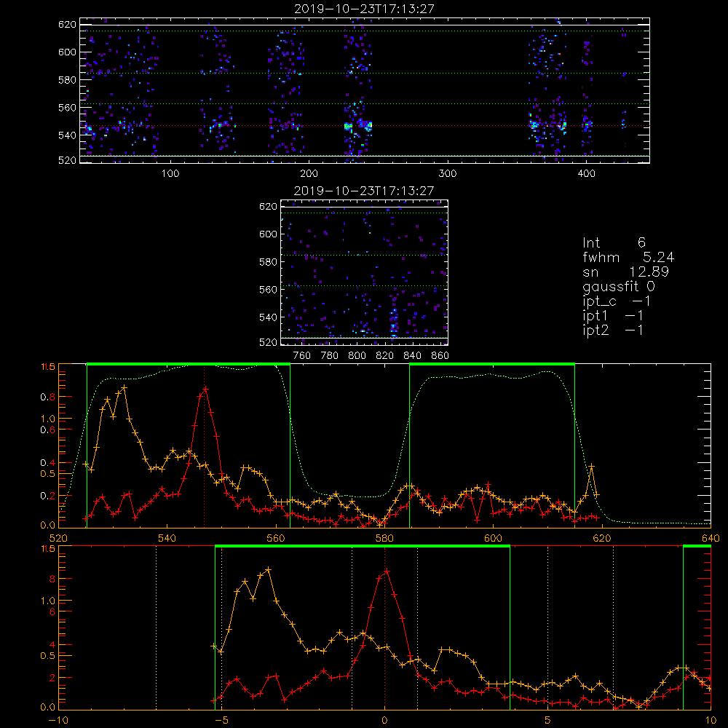Click the timestamp title above the wide top image
The width and height of the screenshot is (728, 728).
tap(364, 9)
